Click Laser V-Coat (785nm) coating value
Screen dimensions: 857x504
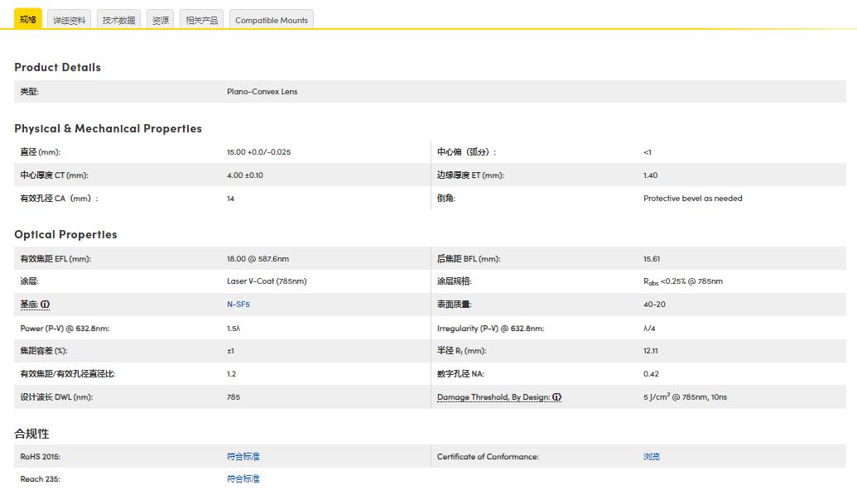(267, 281)
